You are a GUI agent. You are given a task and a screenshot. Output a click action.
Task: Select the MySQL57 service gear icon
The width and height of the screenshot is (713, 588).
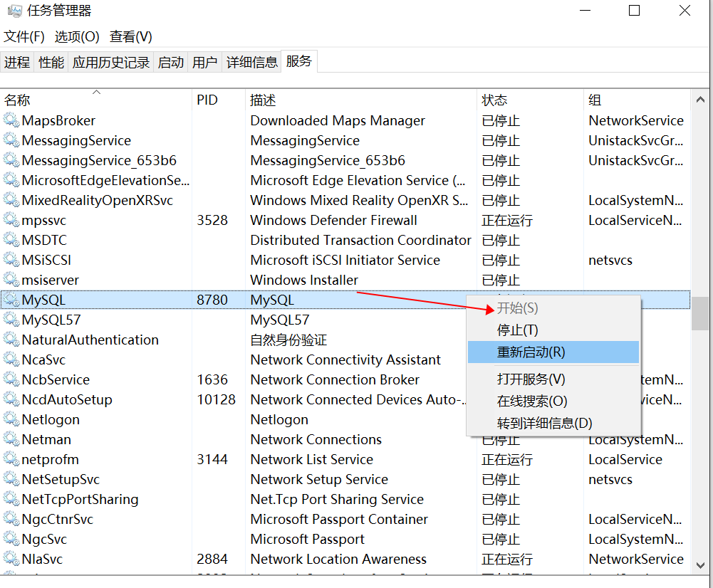pos(11,320)
